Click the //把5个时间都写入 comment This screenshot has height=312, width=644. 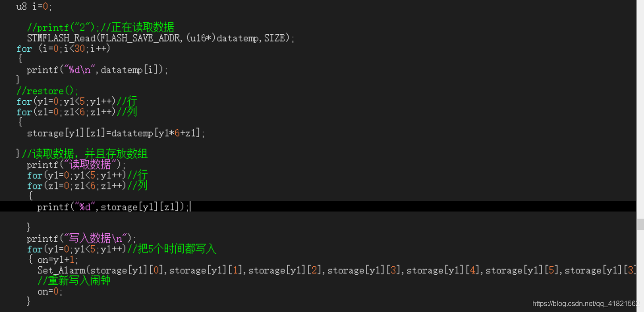171,249
